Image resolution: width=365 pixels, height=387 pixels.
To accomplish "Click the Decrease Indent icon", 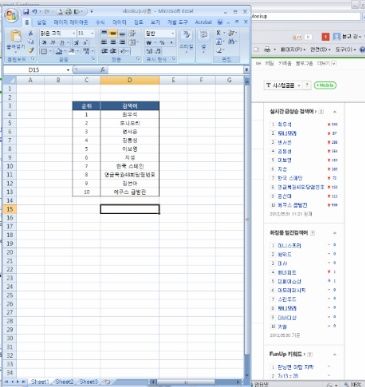I will [x=104, y=51].
